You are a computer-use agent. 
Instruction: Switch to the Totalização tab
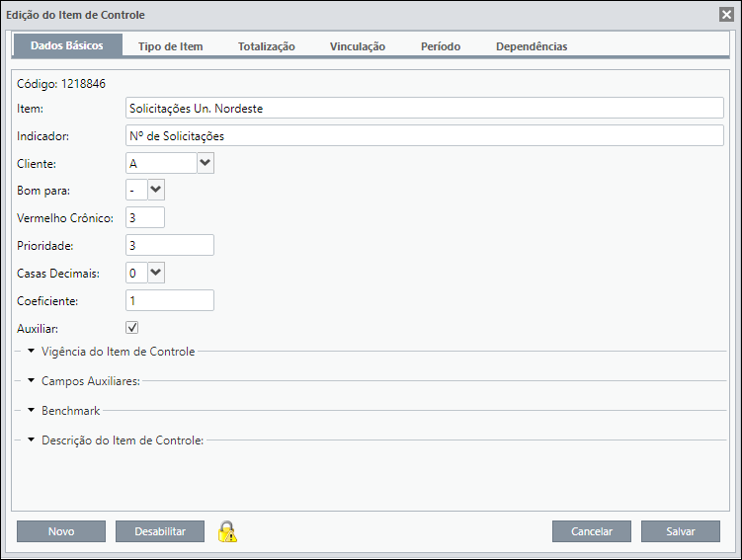pos(267,46)
